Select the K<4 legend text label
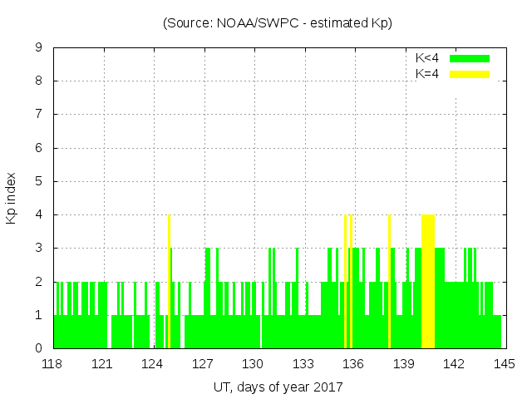This screenshot has height=399, width=532. (x=426, y=58)
